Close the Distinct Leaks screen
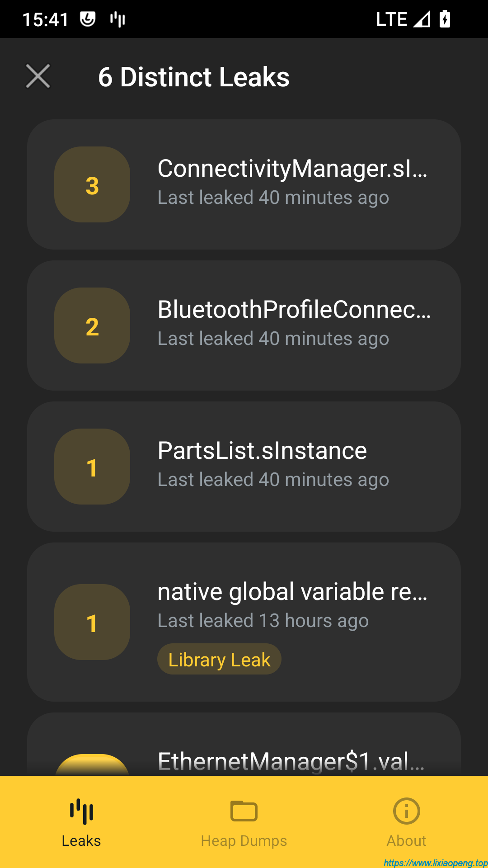This screenshot has width=488, height=868. [x=38, y=76]
